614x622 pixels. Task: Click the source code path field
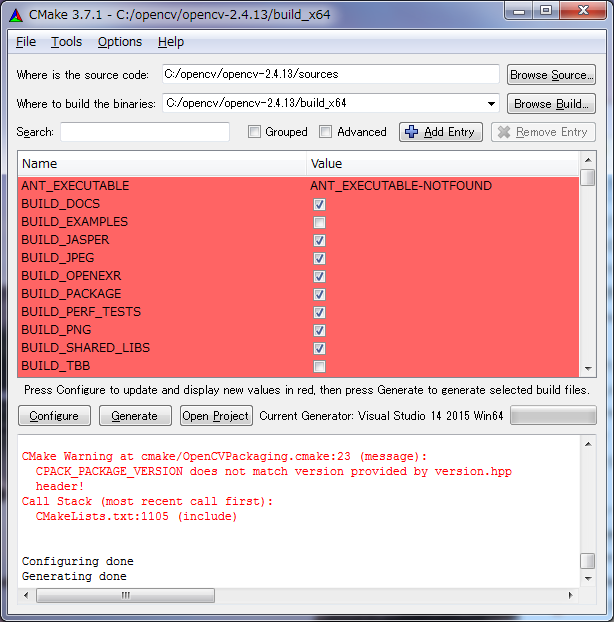pos(330,74)
